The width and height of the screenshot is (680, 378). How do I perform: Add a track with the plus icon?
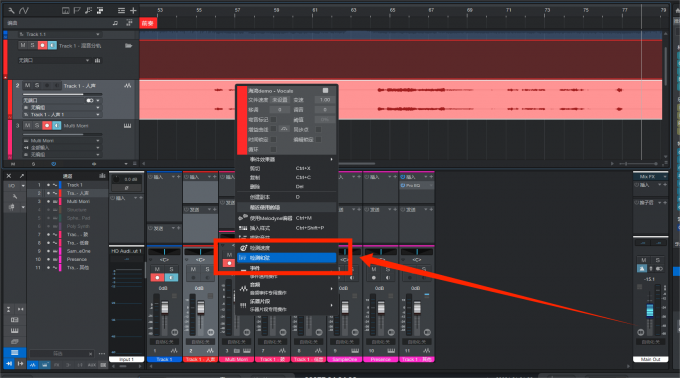[133, 10]
